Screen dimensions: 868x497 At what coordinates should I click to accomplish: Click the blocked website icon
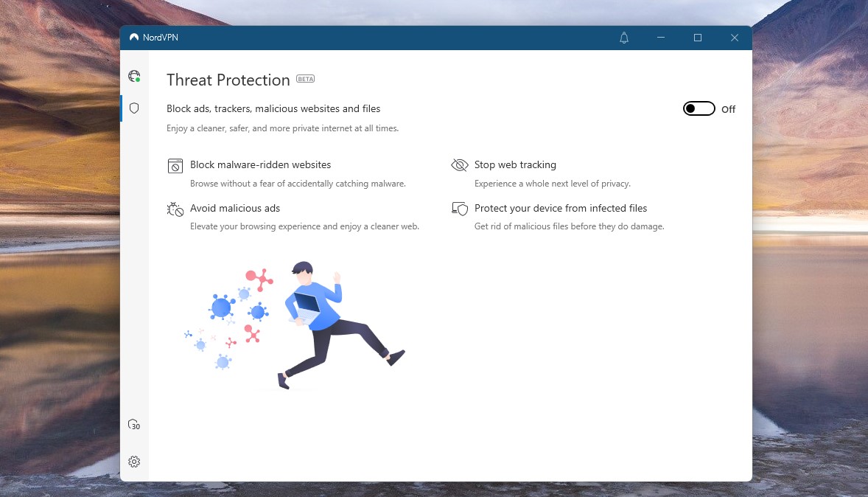(x=175, y=166)
